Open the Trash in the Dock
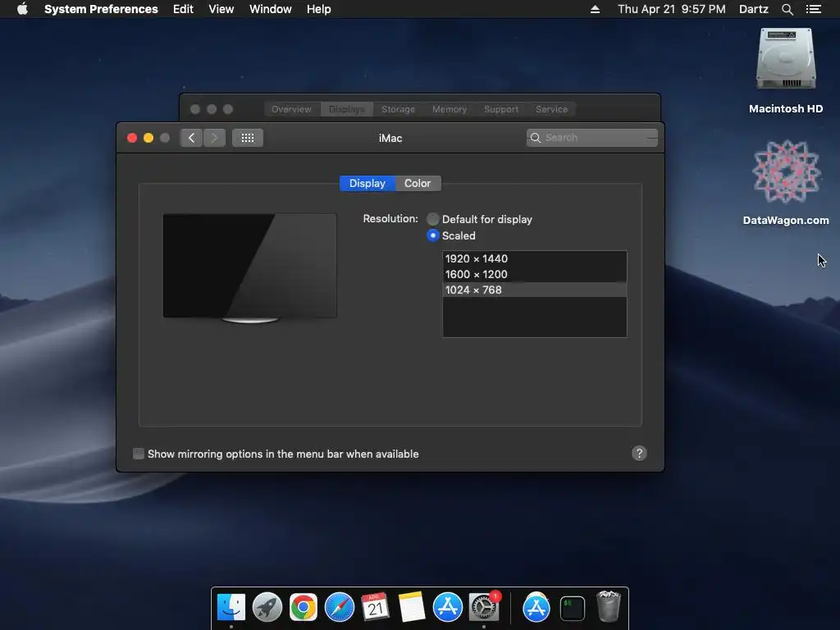 [609, 606]
